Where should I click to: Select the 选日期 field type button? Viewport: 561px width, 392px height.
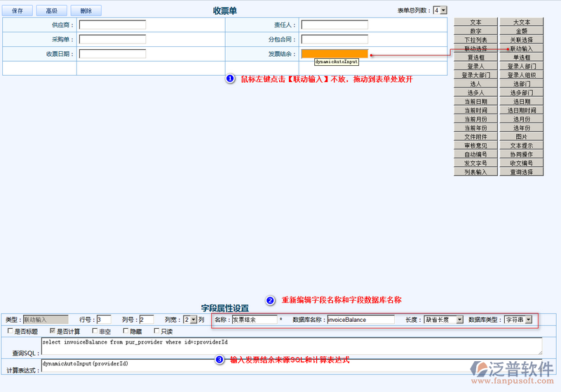coord(521,102)
